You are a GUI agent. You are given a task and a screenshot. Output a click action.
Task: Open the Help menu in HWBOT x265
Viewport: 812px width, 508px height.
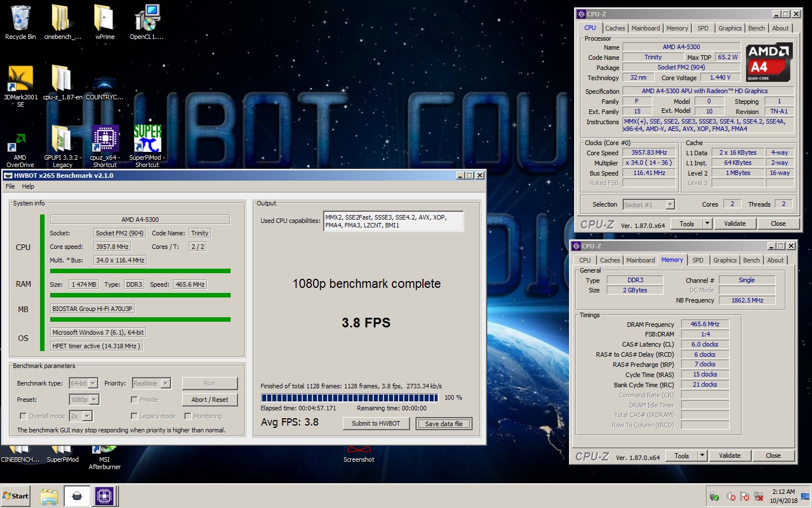point(28,186)
